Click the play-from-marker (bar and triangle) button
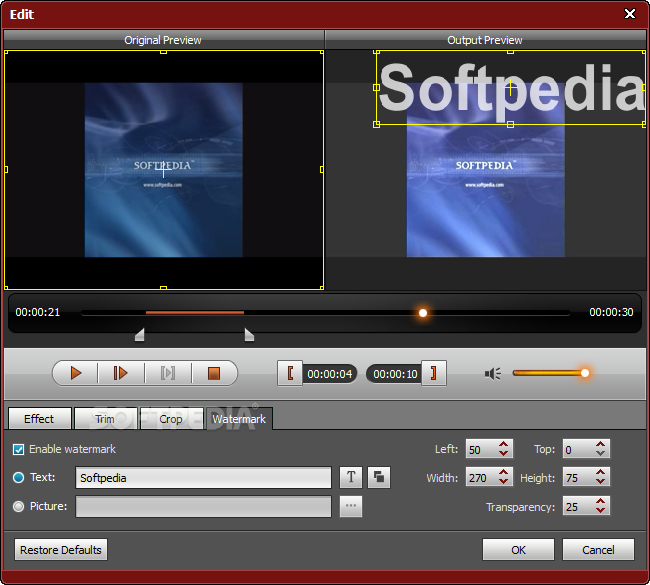 point(121,373)
